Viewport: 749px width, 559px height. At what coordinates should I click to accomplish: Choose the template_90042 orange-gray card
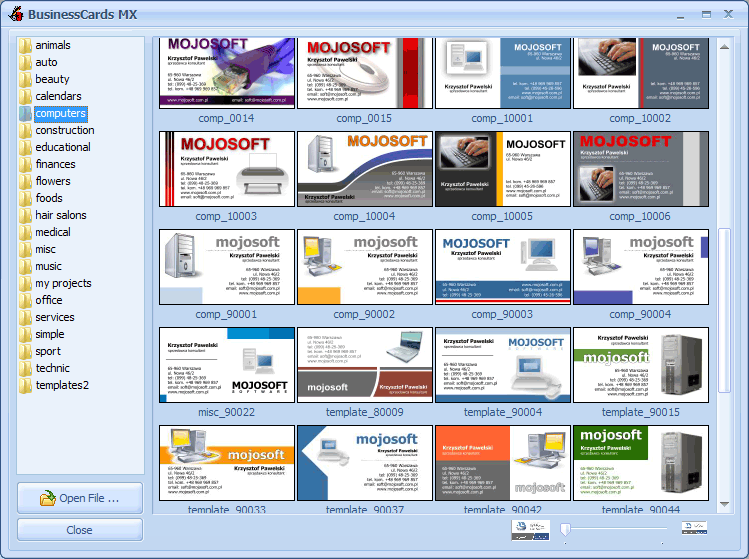click(x=503, y=463)
